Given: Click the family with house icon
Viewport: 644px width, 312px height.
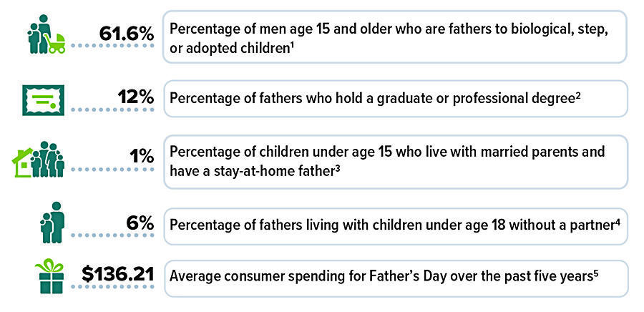Looking at the screenshot, I should (39, 159).
